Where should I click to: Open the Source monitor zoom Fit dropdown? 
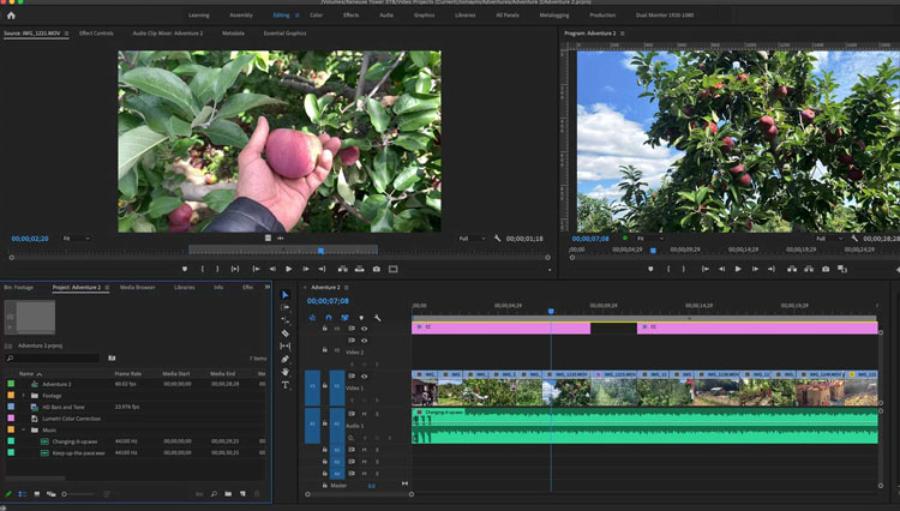[x=76, y=238]
